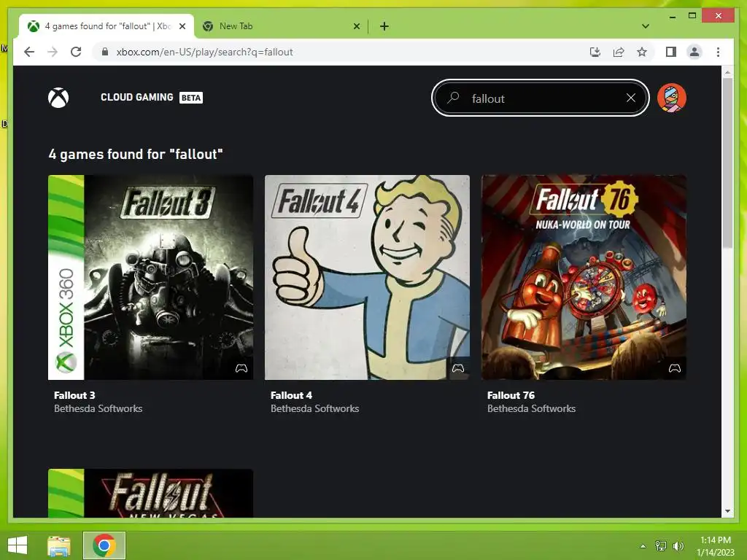Viewport: 747px width, 560px height.
Task: Click the Xbox logo in the page header
Action: tap(58, 98)
